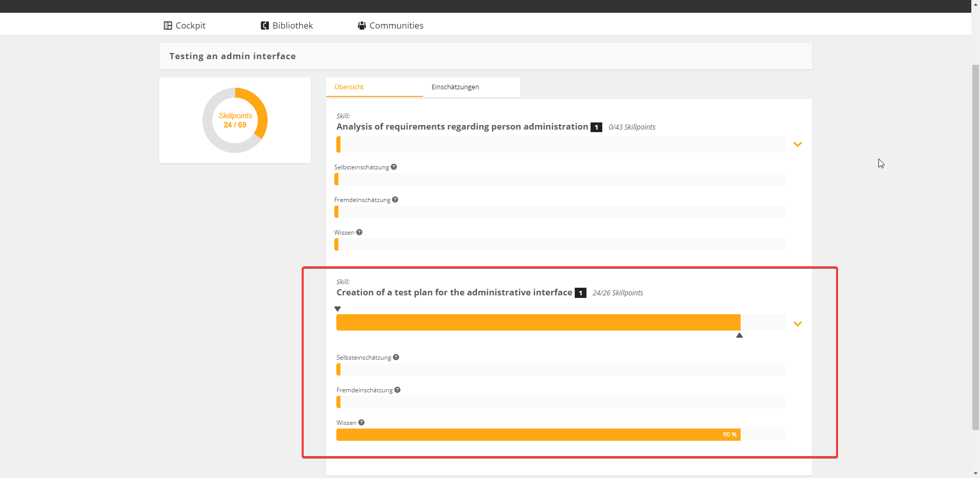Click the Bibliothek book icon

click(264, 26)
